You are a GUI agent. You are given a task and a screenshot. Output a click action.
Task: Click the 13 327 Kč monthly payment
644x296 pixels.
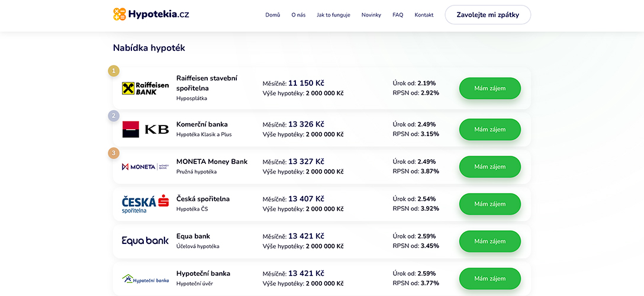[306, 162]
